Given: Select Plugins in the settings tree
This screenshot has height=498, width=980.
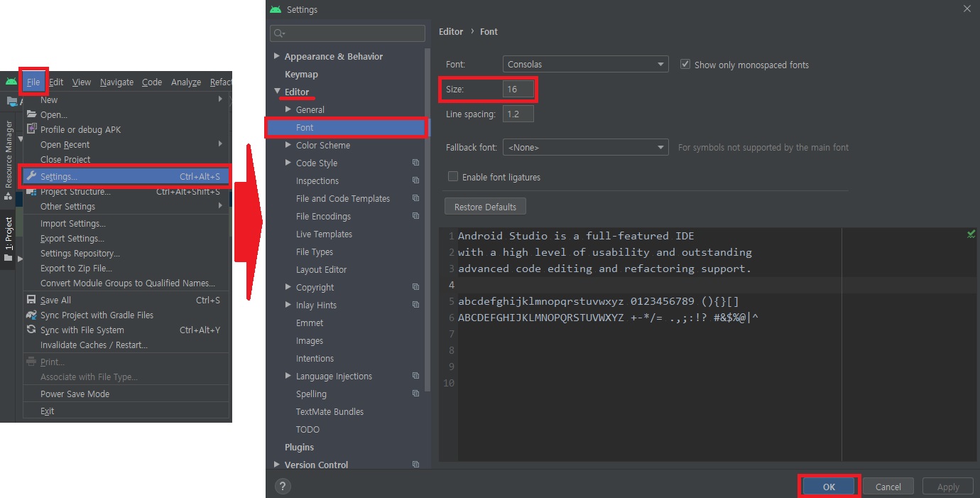Looking at the screenshot, I should click(299, 447).
